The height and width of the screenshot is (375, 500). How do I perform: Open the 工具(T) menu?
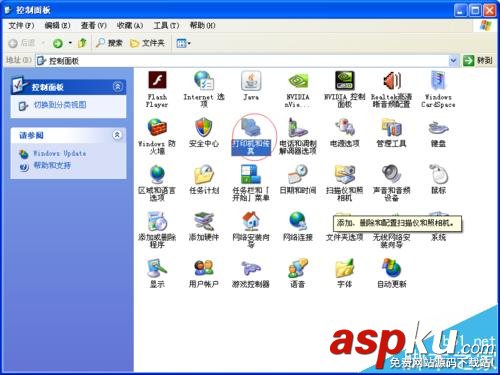[166, 25]
